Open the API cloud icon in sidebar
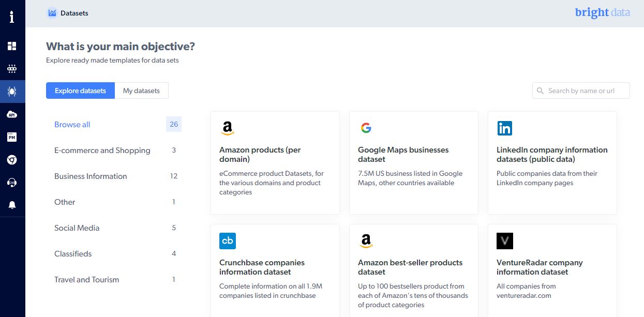The height and width of the screenshot is (317, 644). coord(12,114)
